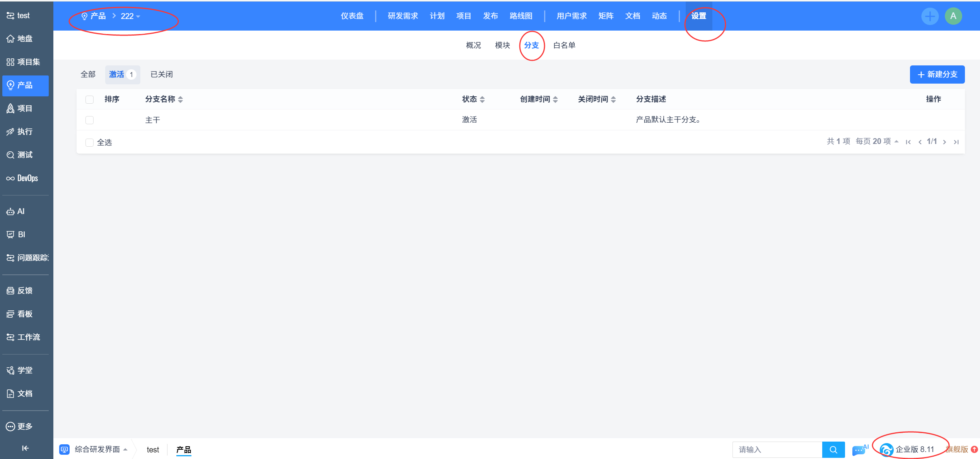Expand the 综合研发界面 interface switcher
The image size is (980, 459).
pos(97,449)
